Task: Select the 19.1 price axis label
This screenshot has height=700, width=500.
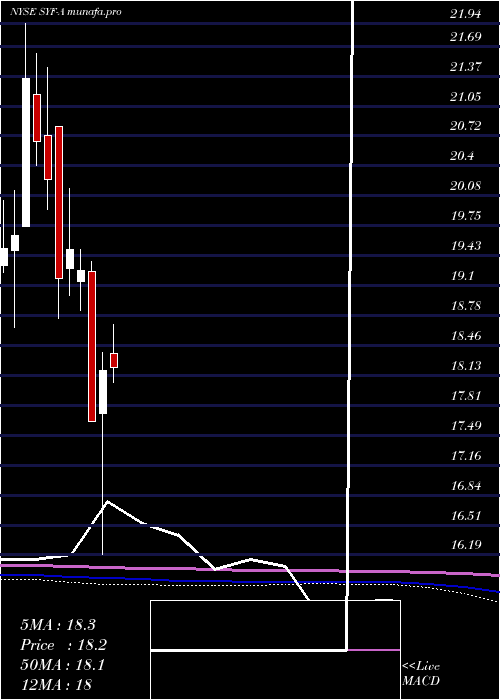Action: [462, 276]
